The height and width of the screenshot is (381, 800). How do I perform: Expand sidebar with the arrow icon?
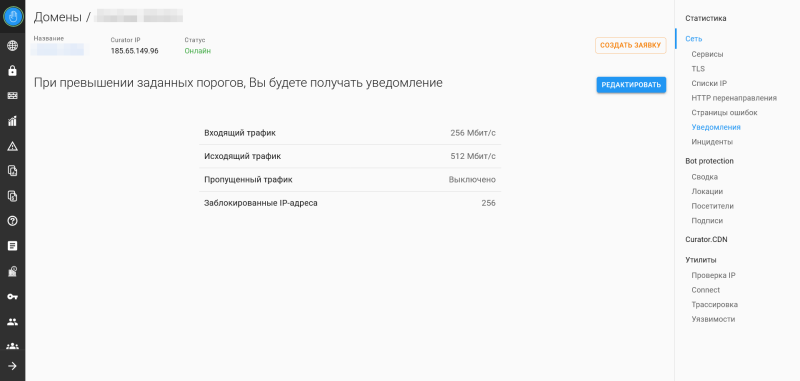tap(13, 366)
